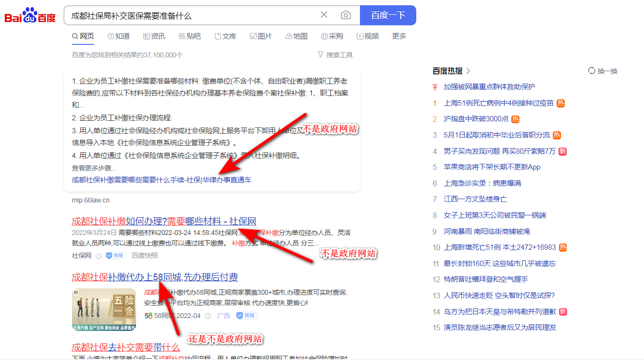Viewport: 644px width, 361px height.
Task: Open 河南暴雨 南阳临街商铺被淹 topic
Action: 487,232
